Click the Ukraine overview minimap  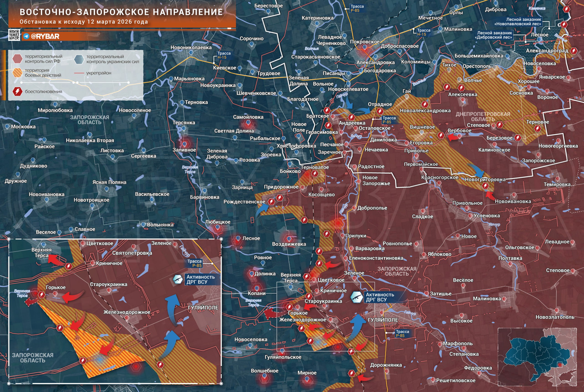point(537,357)
